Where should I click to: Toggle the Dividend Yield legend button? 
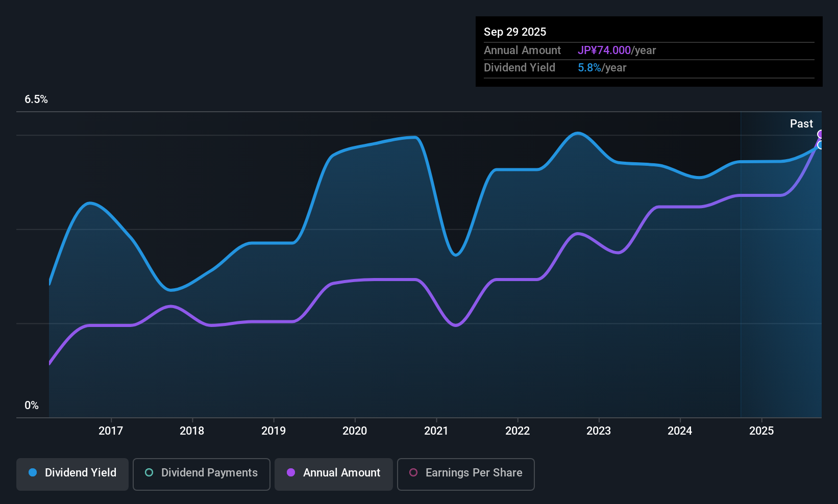point(72,474)
